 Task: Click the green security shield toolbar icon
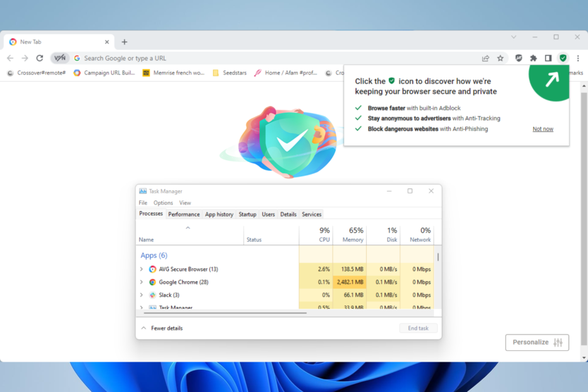pos(563,58)
